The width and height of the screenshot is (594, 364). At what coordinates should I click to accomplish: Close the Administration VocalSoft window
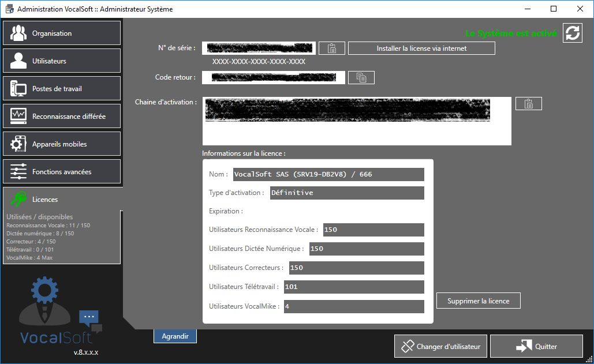click(x=580, y=9)
